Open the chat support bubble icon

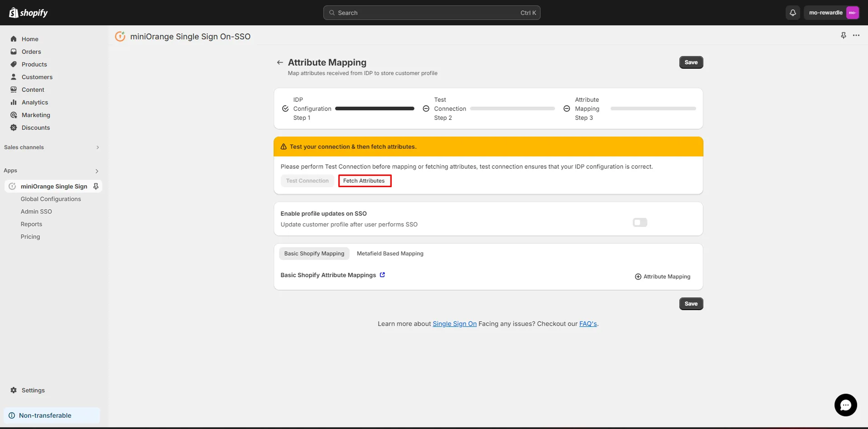click(845, 405)
